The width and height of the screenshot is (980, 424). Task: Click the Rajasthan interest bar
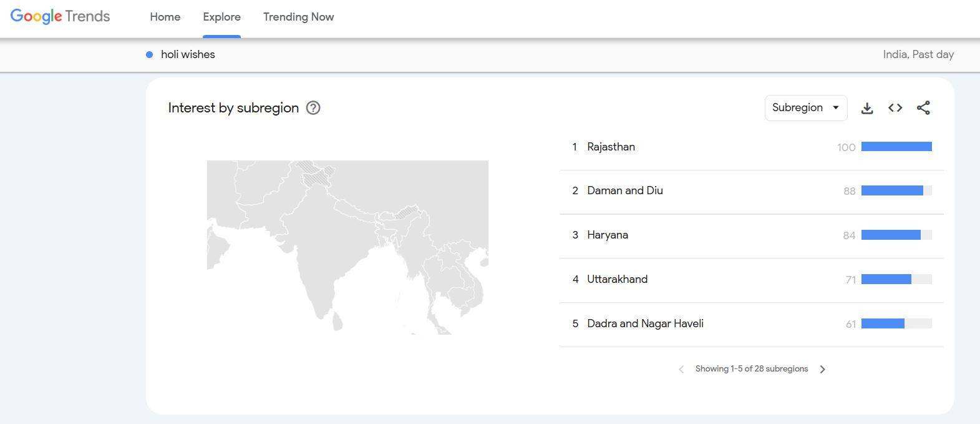(x=896, y=147)
